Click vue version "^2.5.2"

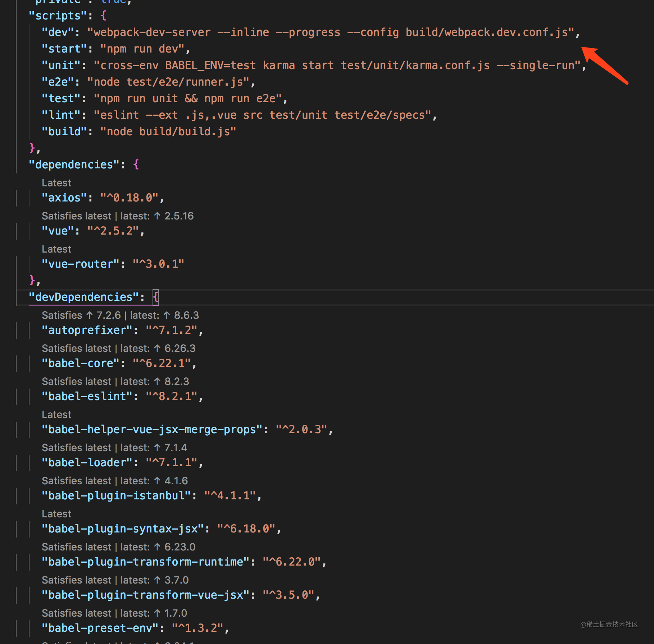pos(113,231)
